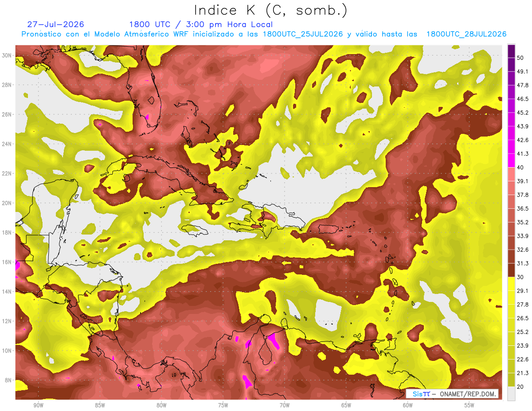Click the latitude label "24N"

7,144
